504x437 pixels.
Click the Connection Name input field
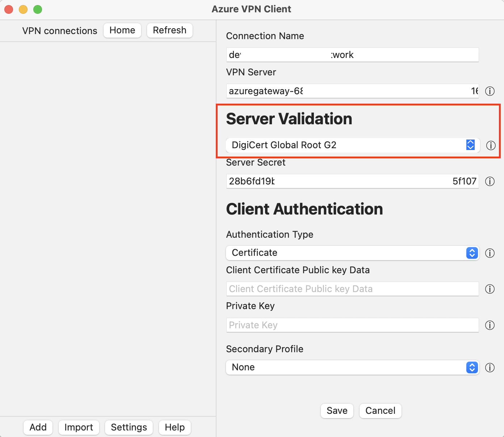click(353, 55)
